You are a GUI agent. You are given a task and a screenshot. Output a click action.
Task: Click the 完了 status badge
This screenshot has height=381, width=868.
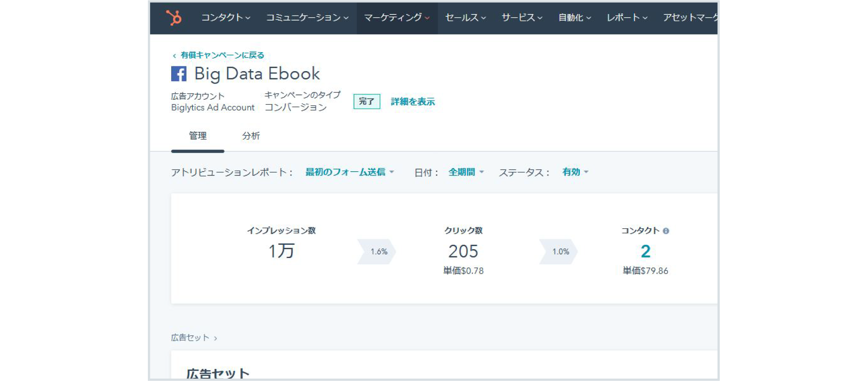pyautogui.click(x=366, y=102)
